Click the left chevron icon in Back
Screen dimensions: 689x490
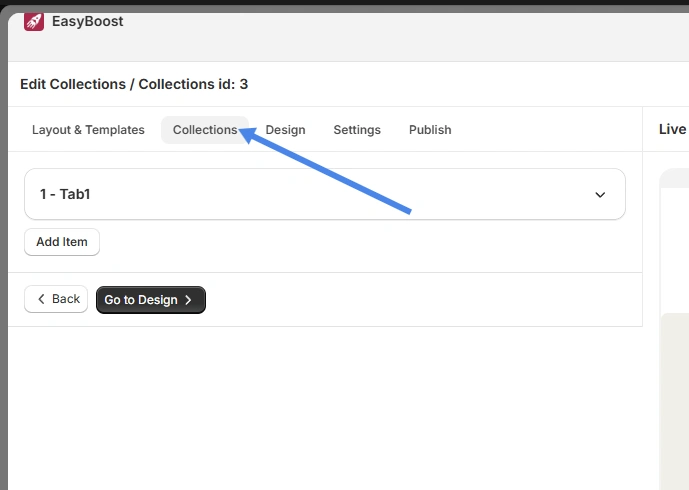tap(41, 299)
